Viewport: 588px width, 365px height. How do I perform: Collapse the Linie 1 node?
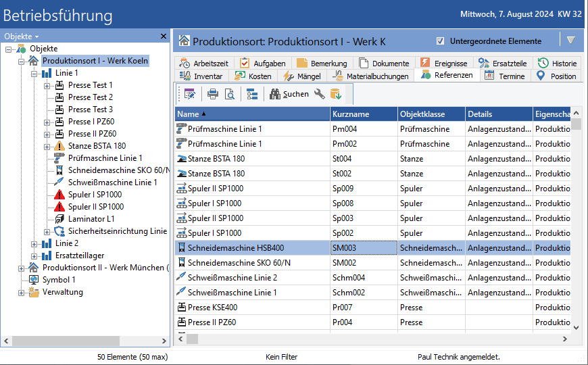pos(34,74)
